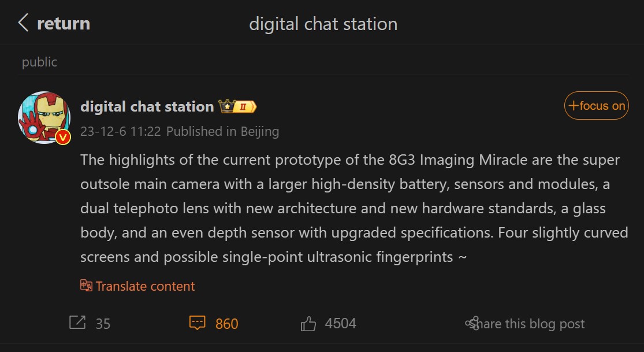Click the translate icon beside Translate content
The width and height of the screenshot is (644, 352).
pyautogui.click(x=86, y=286)
